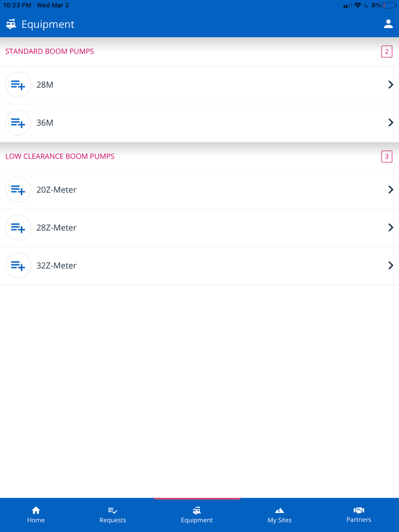Click the LOW CLEARANCE BOOM PUMPS heading
The width and height of the screenshot is (399, 532).
[x=60, y=156]
